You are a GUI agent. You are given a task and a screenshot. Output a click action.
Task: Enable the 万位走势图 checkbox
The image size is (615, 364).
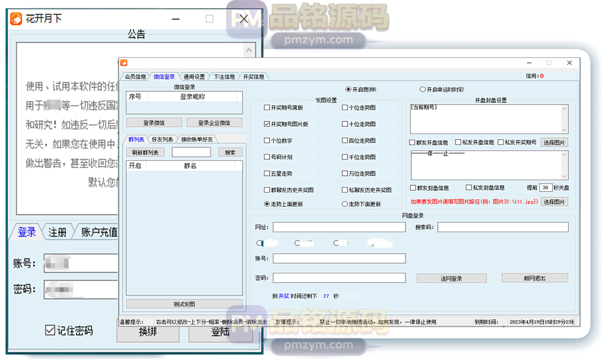click(x=344, y=173)
